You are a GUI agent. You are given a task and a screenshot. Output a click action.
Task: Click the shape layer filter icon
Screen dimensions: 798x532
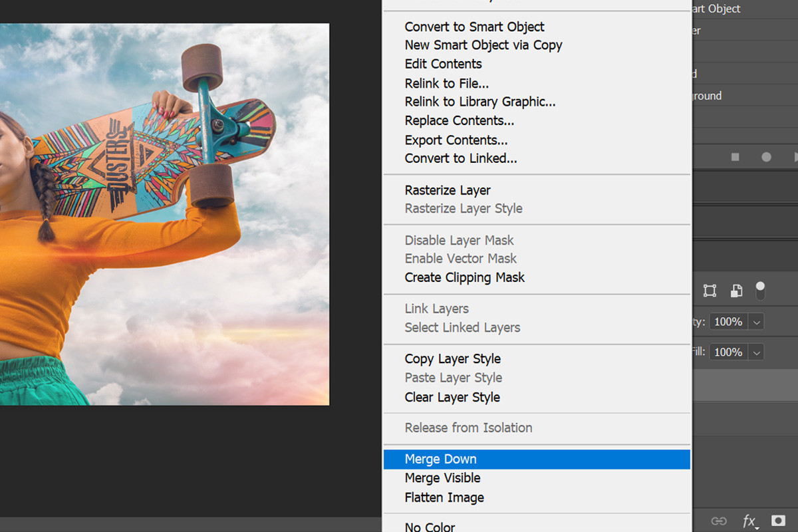pyautogui.click(x=710, y=291)
